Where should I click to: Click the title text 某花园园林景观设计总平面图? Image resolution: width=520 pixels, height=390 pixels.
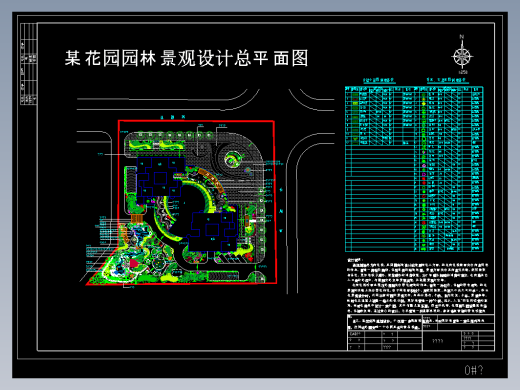[x=186, y=58]
